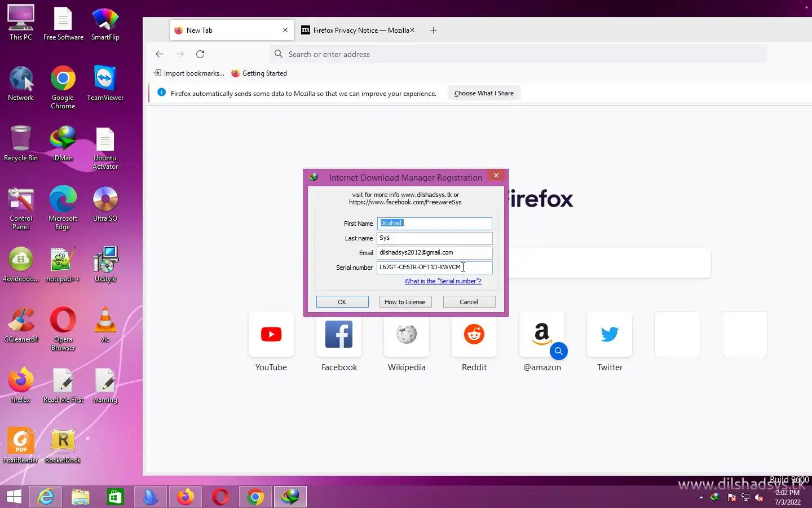Open Network desktop icon

coord(21,83)
